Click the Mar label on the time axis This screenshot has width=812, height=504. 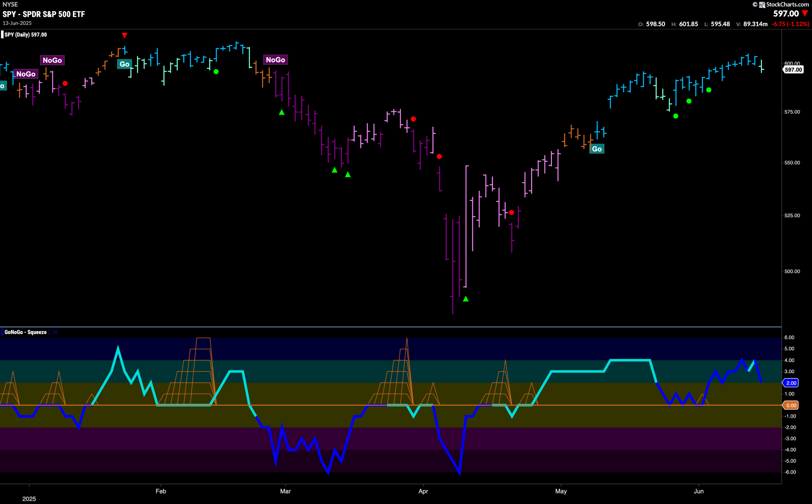point(285,491)
